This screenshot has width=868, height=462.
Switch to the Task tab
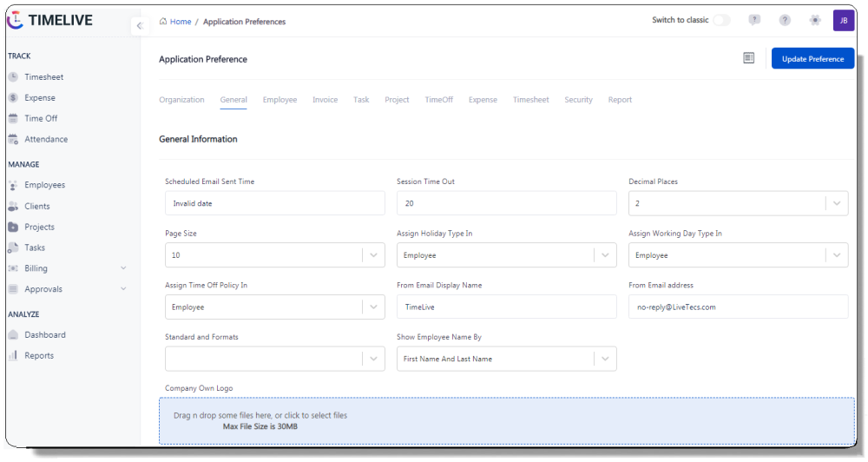(361, 100)
